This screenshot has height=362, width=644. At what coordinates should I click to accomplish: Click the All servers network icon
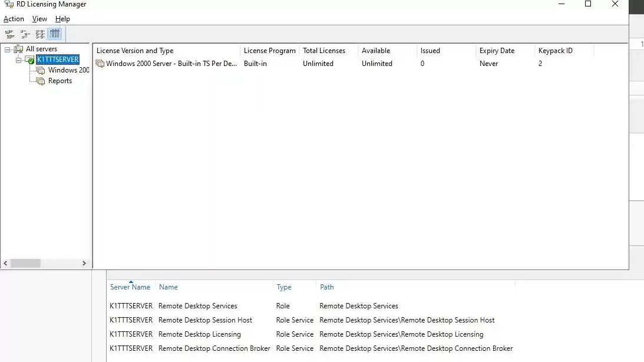(18, 50)
